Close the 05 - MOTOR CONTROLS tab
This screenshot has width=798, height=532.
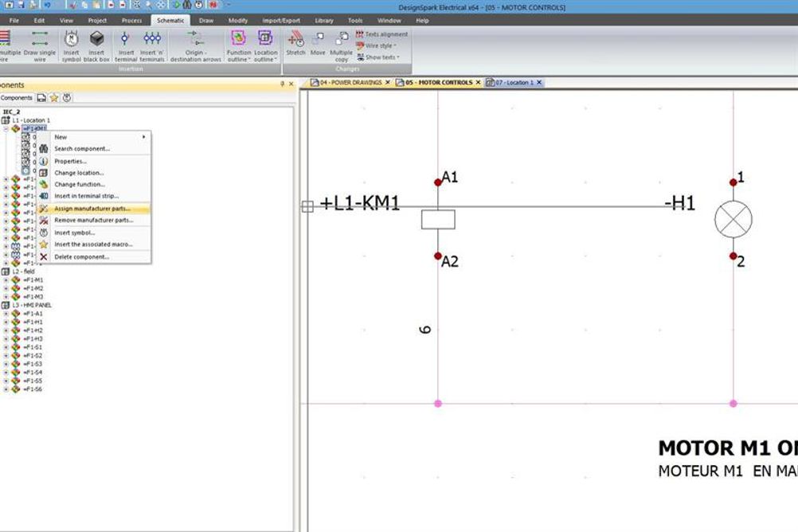(x=479, y=83)
